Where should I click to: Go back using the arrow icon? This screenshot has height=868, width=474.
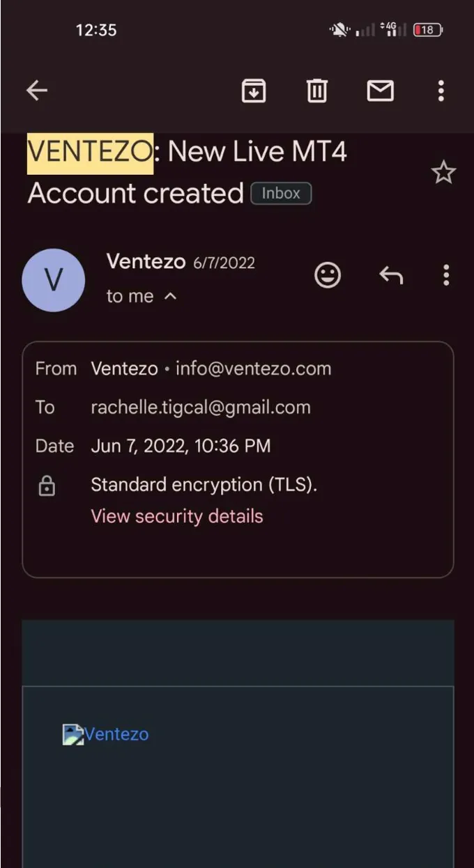point(37,91)
